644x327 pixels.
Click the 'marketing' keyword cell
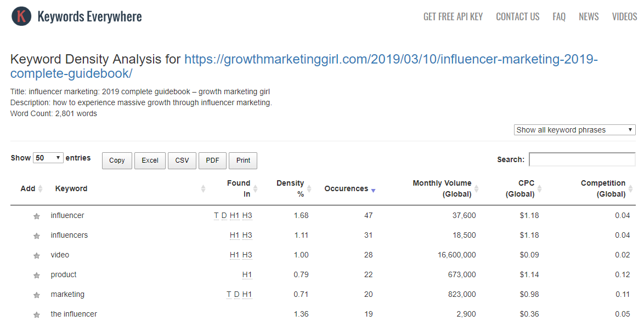coord(67,294)
